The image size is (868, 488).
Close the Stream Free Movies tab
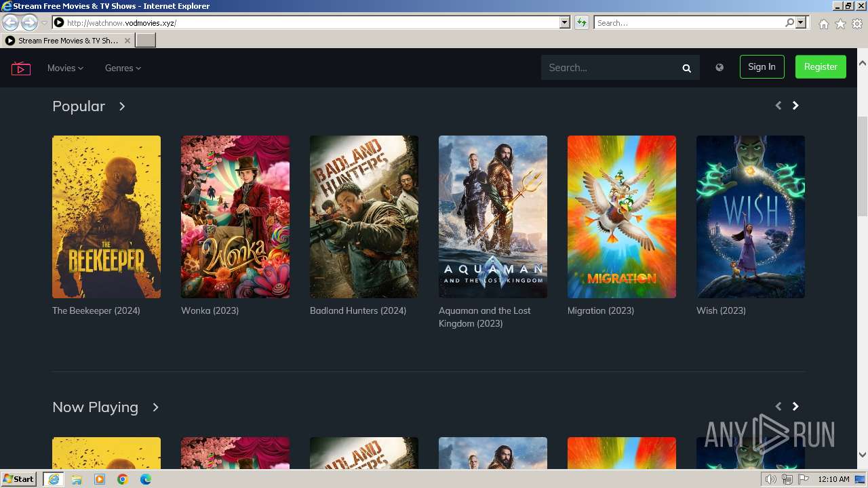127,41
